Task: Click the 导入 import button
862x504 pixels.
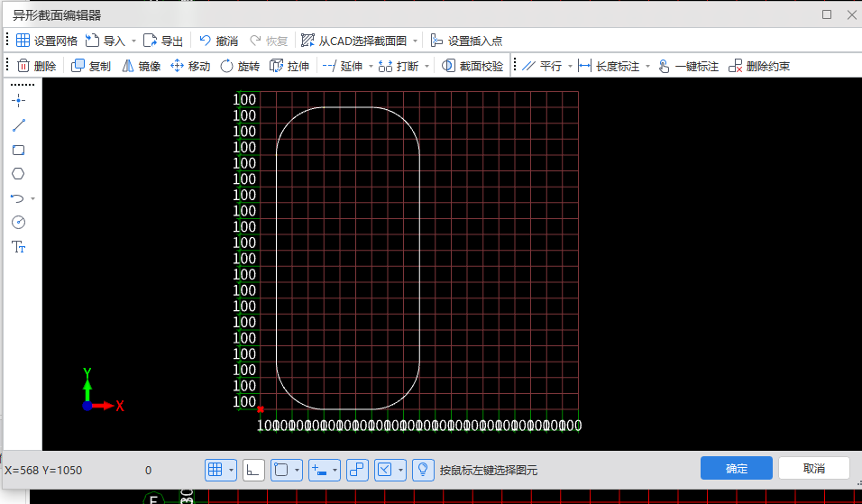Action: pyautogui.click(x=105, y=41)
